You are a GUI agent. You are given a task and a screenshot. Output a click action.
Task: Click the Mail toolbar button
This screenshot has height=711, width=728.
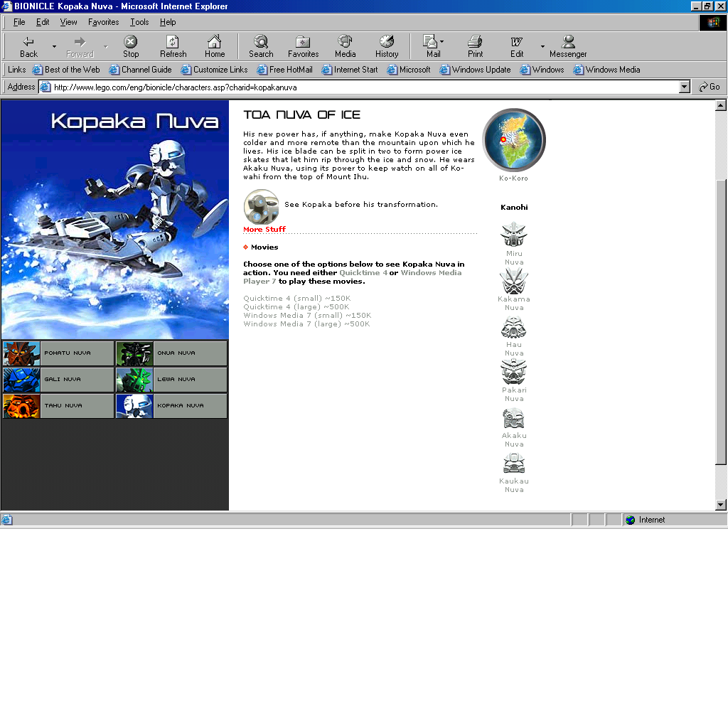[x=432, y=46]
